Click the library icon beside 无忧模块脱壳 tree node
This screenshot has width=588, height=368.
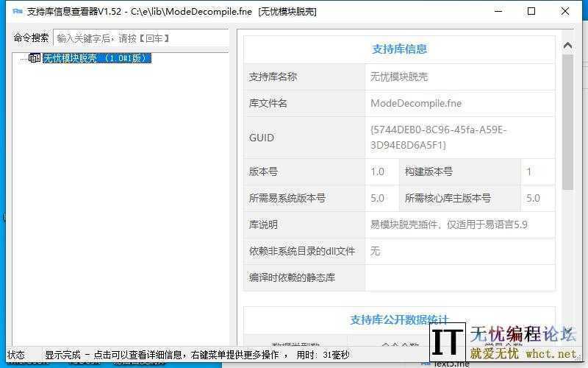[34, 58]
